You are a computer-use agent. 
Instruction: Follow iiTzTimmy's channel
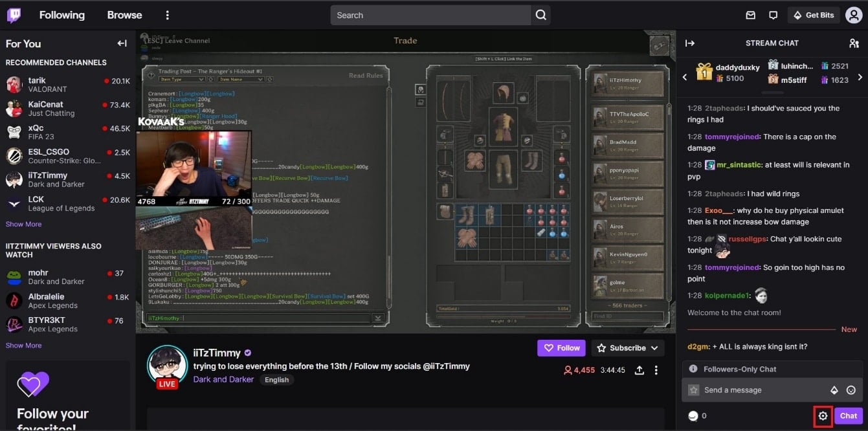coord(561,348)
